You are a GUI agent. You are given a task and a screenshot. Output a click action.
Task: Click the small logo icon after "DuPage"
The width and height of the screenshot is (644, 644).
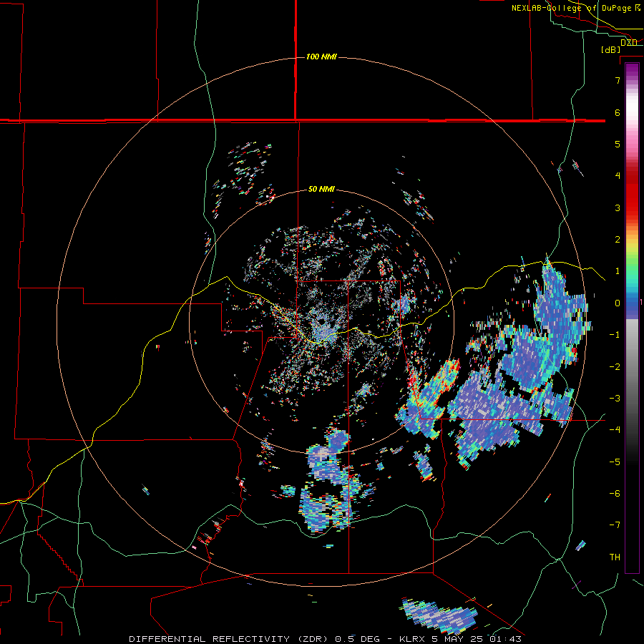point(638,8)
